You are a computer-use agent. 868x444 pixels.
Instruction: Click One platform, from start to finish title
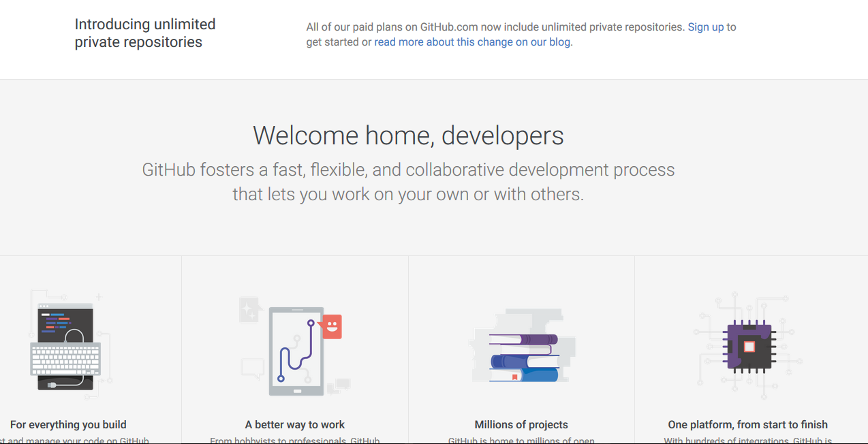pos(748,424)
